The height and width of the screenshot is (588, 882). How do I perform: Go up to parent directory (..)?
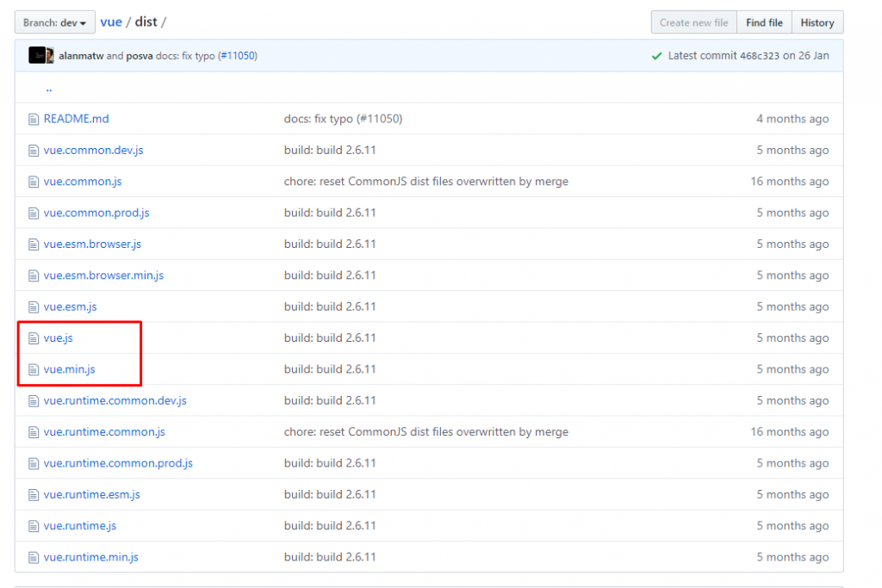click(49, 88)
